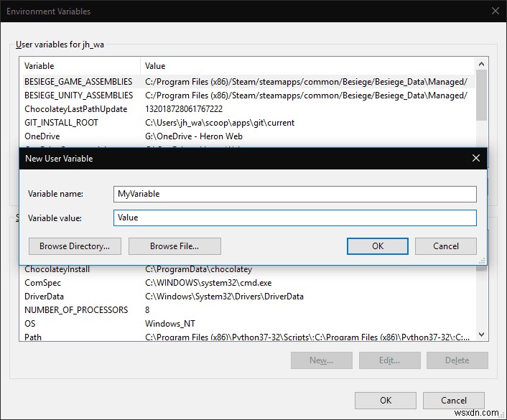Select the BESIEGE_GAME_ASSEMBLIES variable row
The height and width of the screenshot is (420, 507).
tap(249, 82)
